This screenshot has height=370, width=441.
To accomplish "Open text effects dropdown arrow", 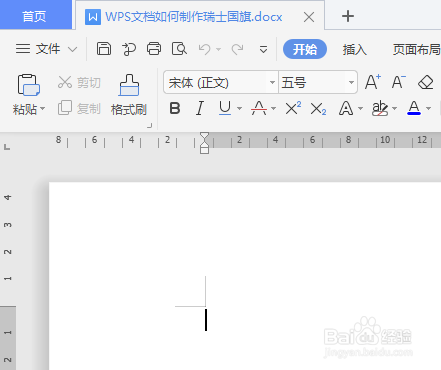I will 360,109.
